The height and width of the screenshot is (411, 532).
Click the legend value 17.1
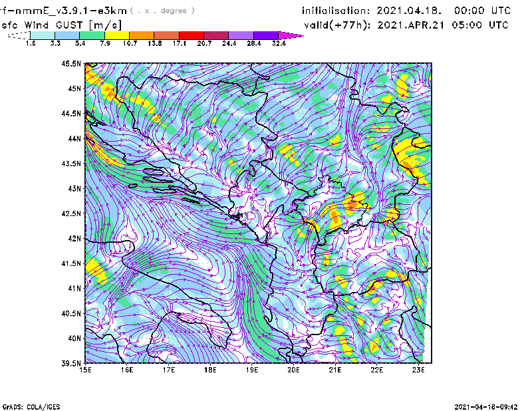180,43
